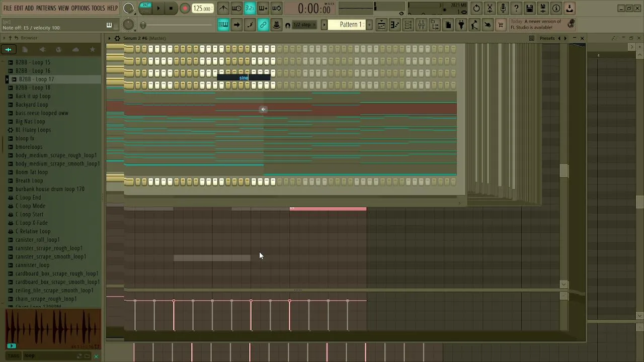The image size is (644, 362).
Task: Open undo history circular arrow icon
Action: (476, 8)
